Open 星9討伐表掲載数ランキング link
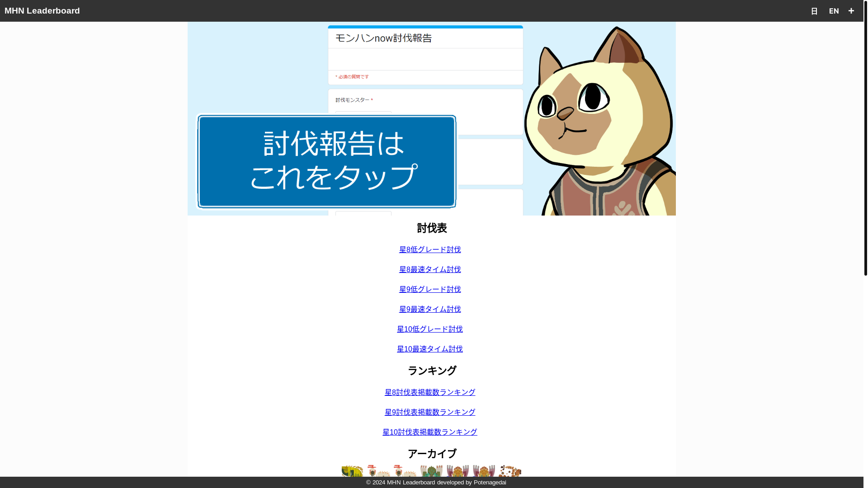Image resolution: width=868 pixels, height=488 pixels. point(430,412)
